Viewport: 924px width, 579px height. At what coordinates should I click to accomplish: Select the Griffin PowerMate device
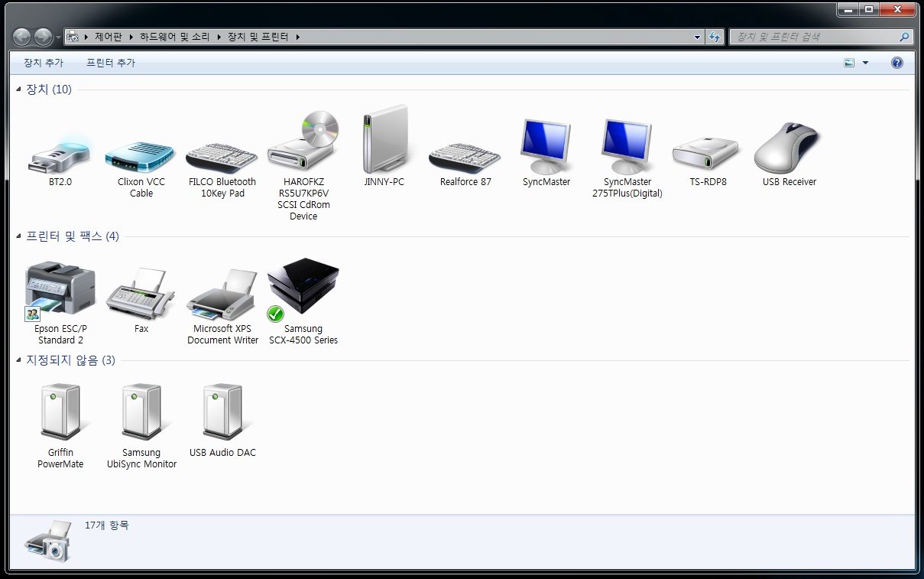[60, 426]
